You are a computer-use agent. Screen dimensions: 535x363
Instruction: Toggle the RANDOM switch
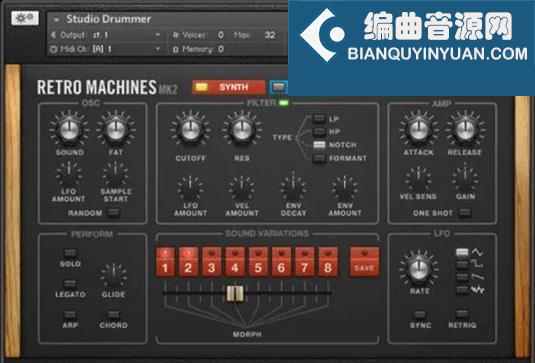click(113, 213)
